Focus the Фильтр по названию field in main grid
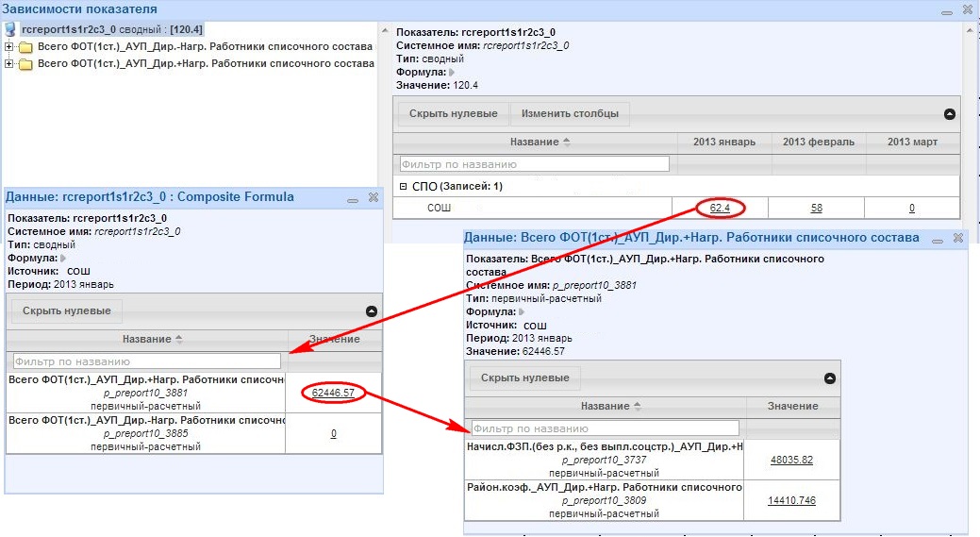Viewport: 980px width, 537px height. (535, 164)
